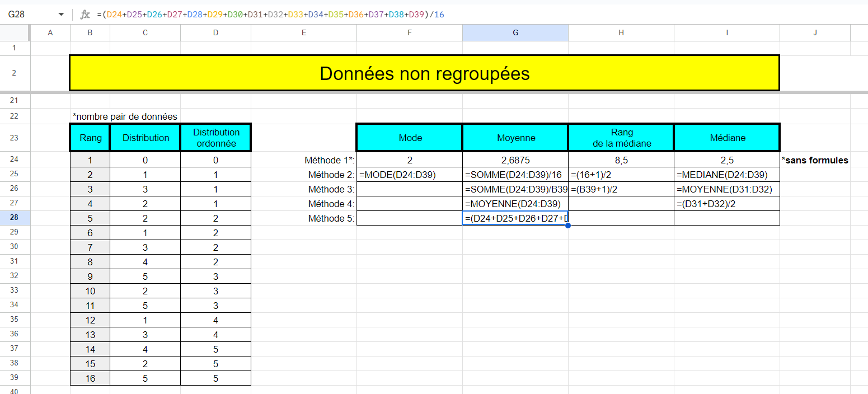The width and height of the screenshot is (868, 394).
Task: Select the 'Distribution ordonnée' header cell
Action: point(215,137)
